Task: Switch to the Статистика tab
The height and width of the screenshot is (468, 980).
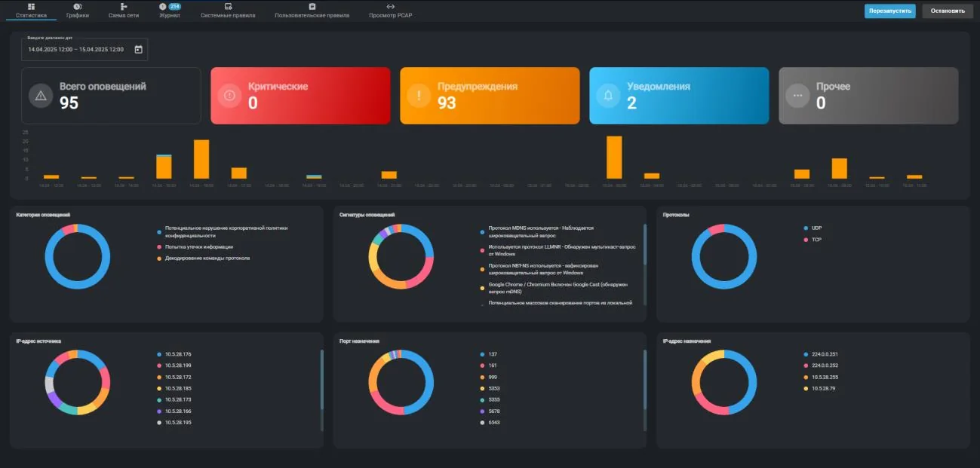Action: pos(31,11)
